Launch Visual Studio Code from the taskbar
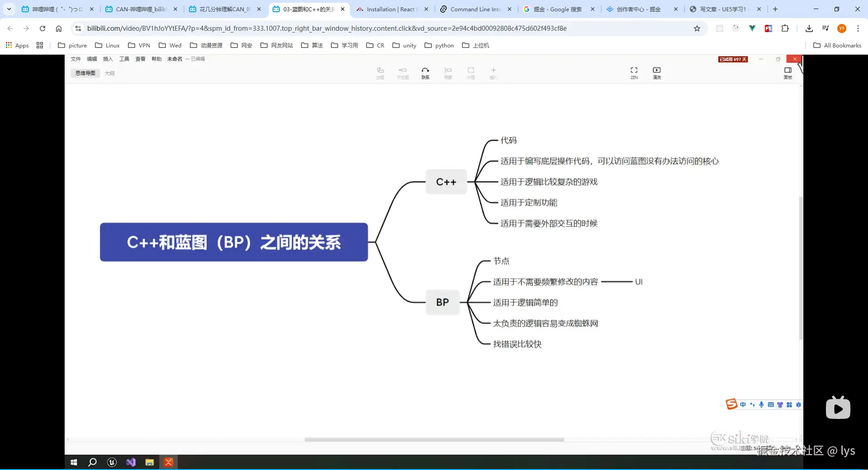Screen dimensions: 868x470 tap(131, 462)
